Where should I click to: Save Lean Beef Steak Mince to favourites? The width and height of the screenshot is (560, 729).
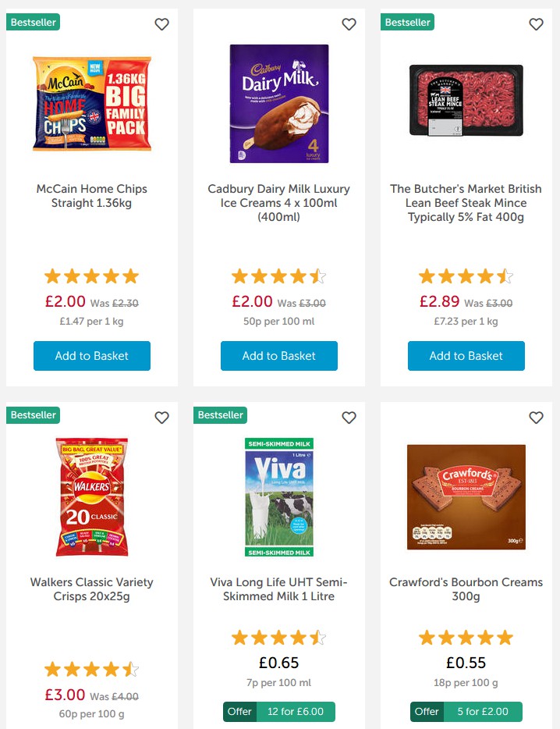point(536,24)
